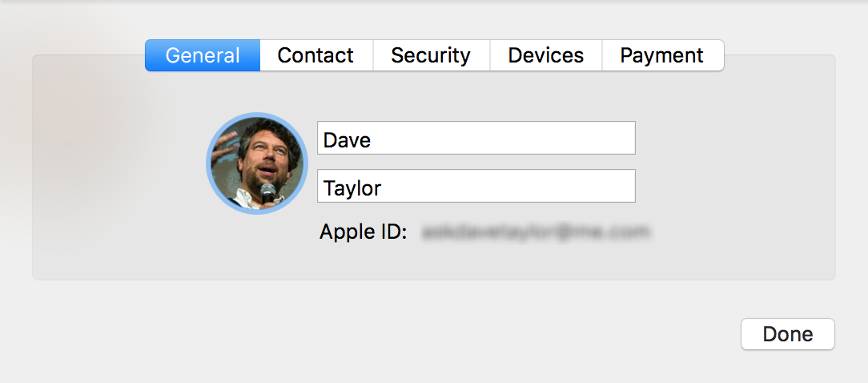The height and width of the screenshot is (383, 868).
Task: Click the circular profile photo
Action: tap(257, 163)
